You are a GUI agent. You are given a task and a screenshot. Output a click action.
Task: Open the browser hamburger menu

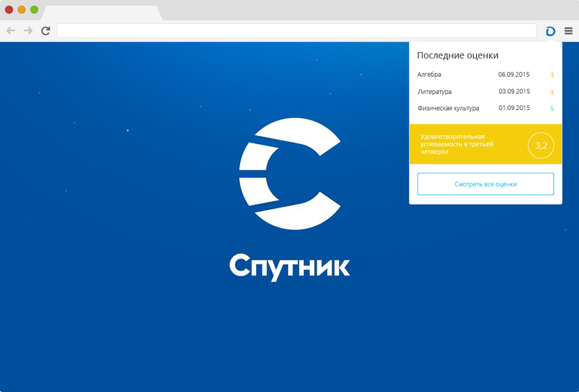[x=568, y=31]
